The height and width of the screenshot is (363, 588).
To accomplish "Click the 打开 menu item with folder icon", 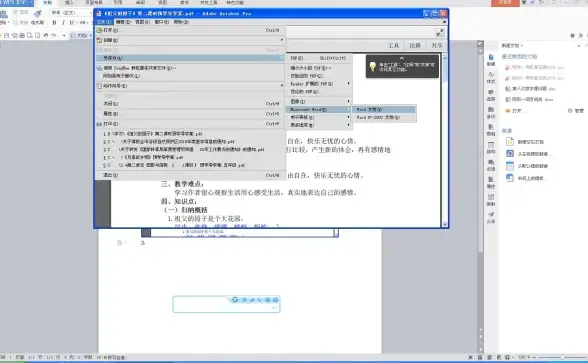I will click(189, 30).
